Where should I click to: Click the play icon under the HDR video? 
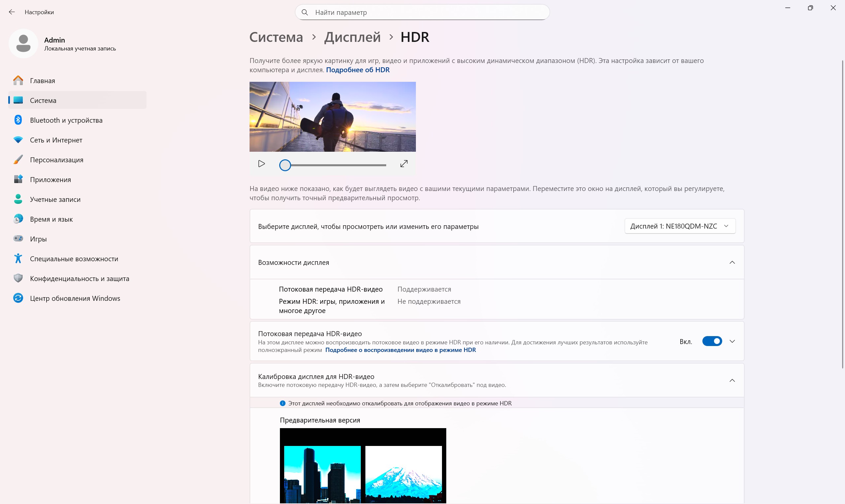point(261,164)
